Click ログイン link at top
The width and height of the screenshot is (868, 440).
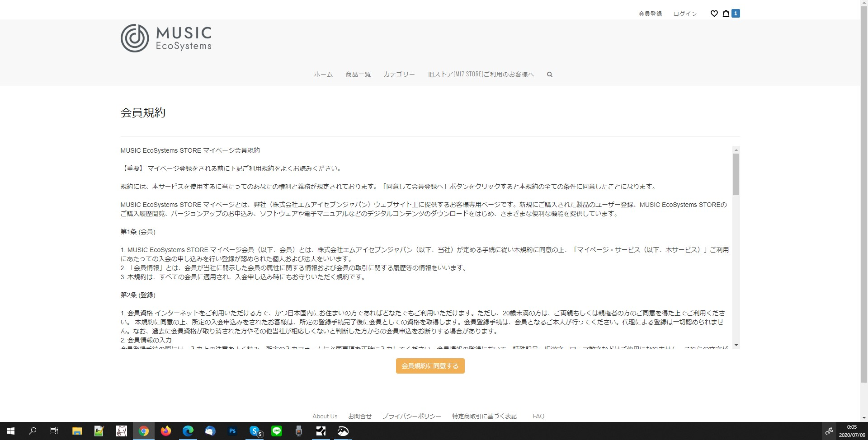click(x=685, y=14)
